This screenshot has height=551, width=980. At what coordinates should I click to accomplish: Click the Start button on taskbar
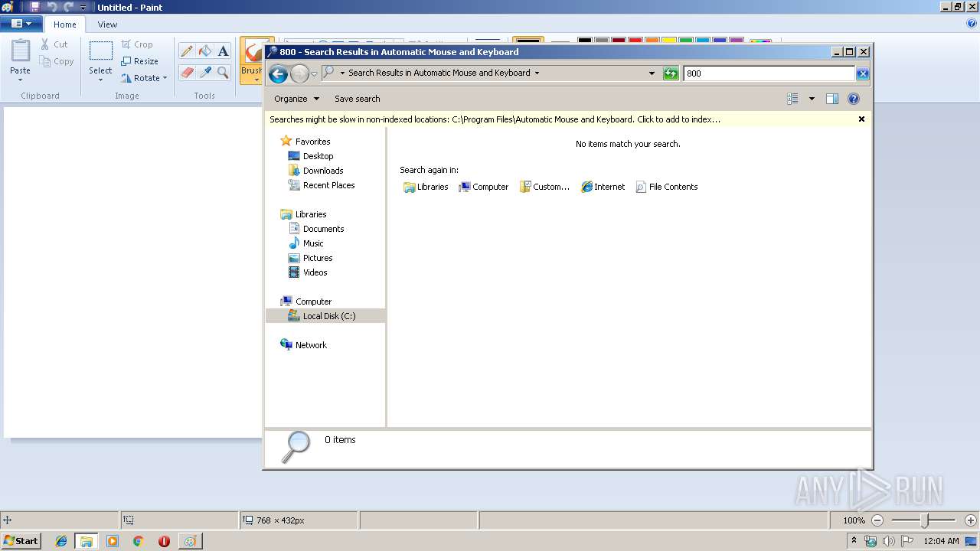[21, 540]
